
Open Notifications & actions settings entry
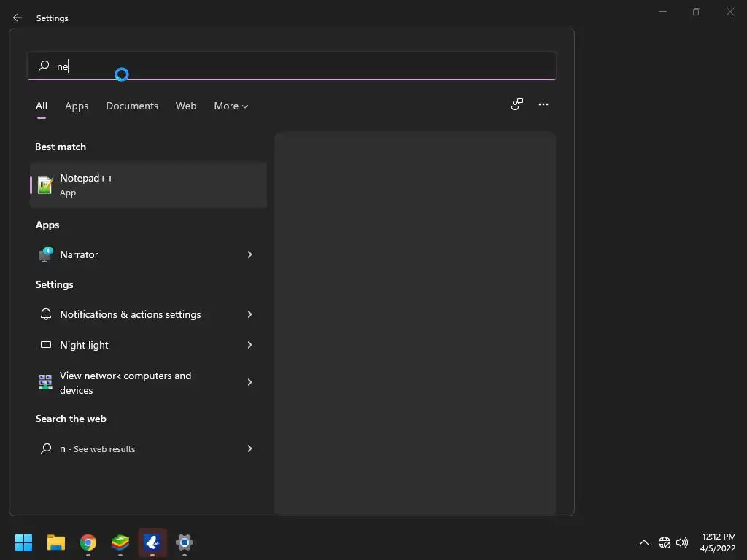click(148, 314)
